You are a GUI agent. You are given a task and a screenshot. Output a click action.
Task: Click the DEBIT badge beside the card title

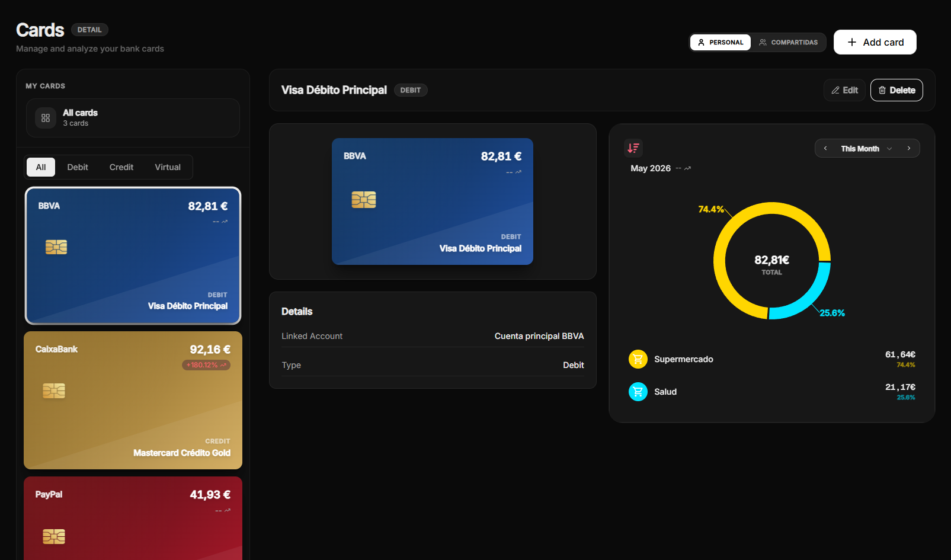click(411, 90)
